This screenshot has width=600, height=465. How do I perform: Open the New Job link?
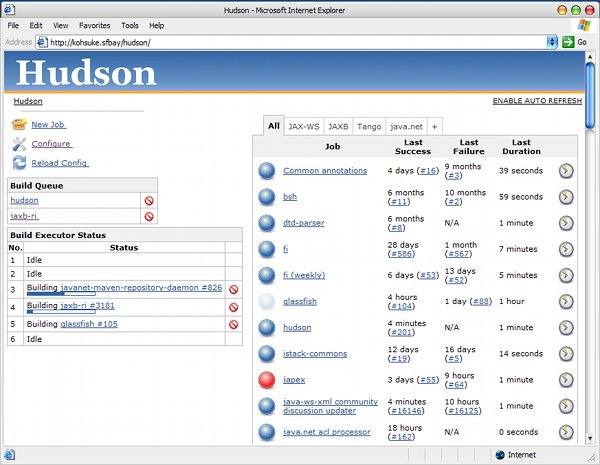[x=49, y=125]
